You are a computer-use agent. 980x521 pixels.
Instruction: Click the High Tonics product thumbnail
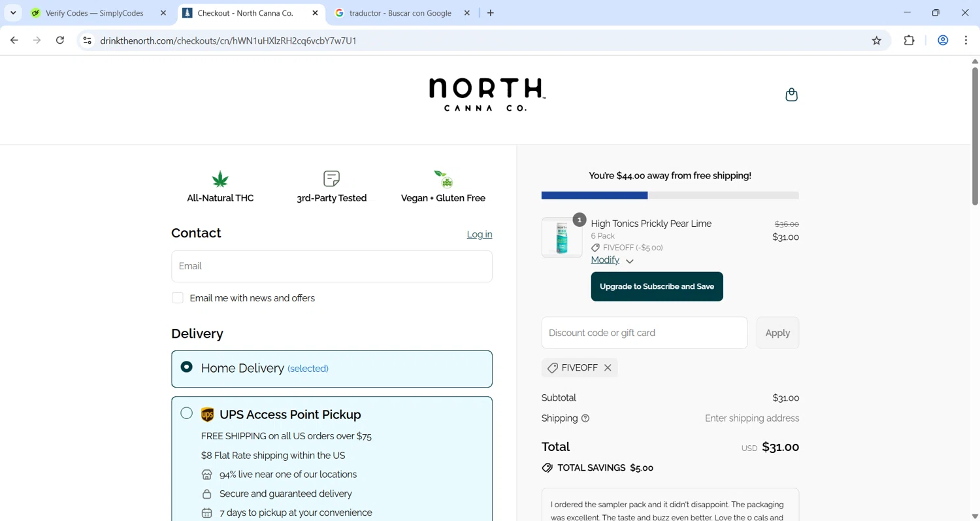(562, 238)
